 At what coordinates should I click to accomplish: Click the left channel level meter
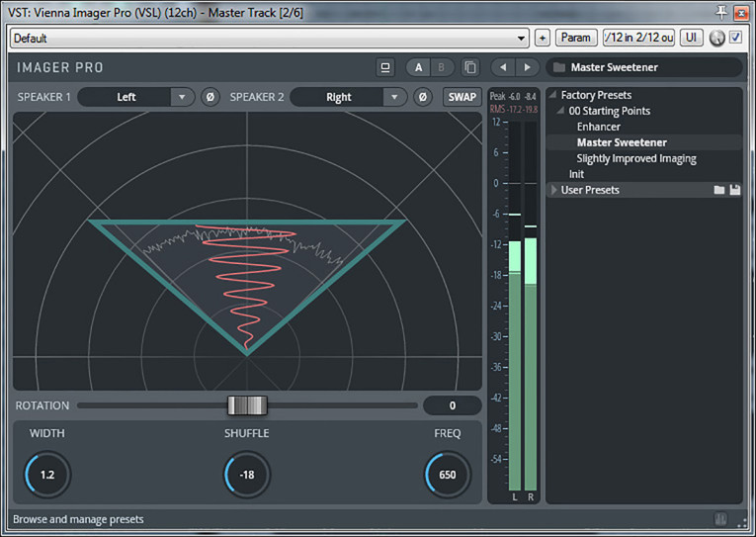coord(515,306)
